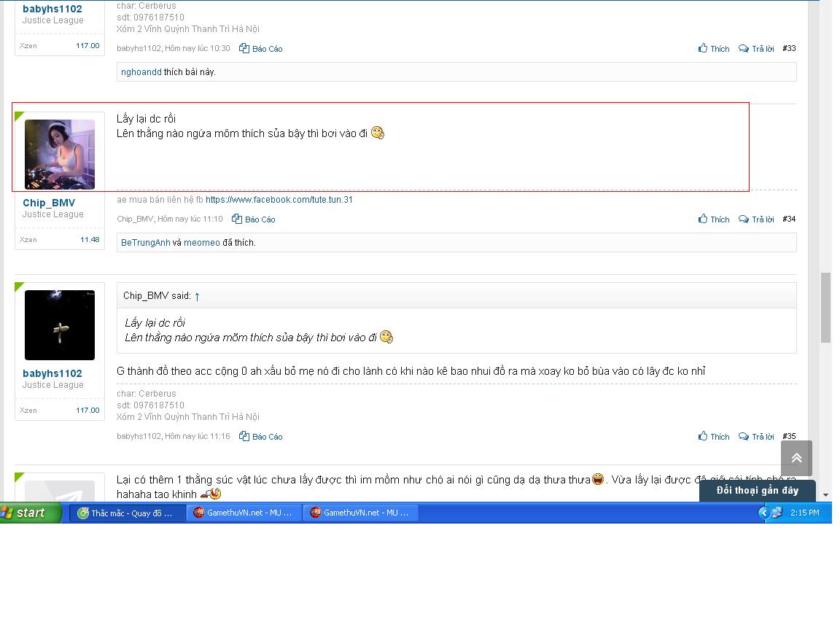Open the facebook.com/tute.tun.31 link
This screenshot has width=840, height=630.
[279, 199]
